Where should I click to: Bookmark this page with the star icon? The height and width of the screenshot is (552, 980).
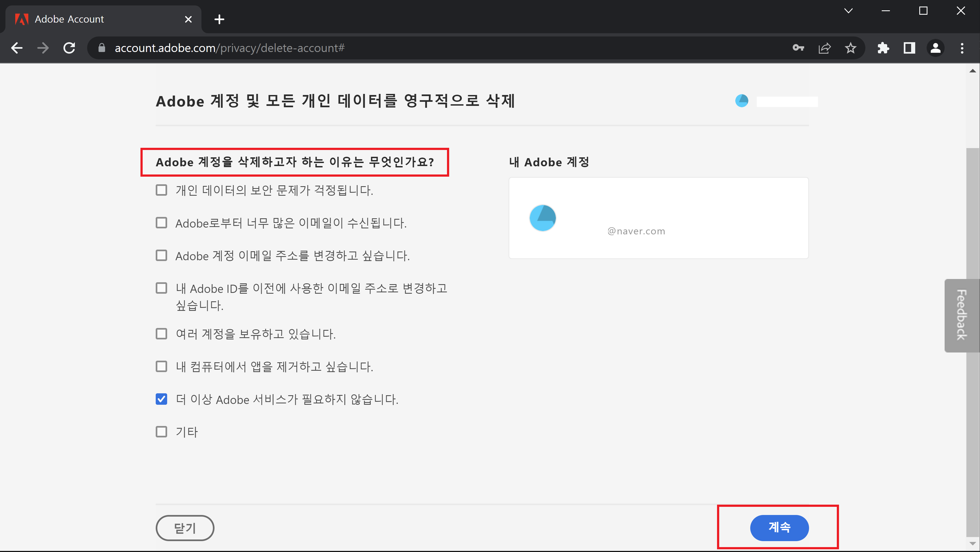(851, 48)
